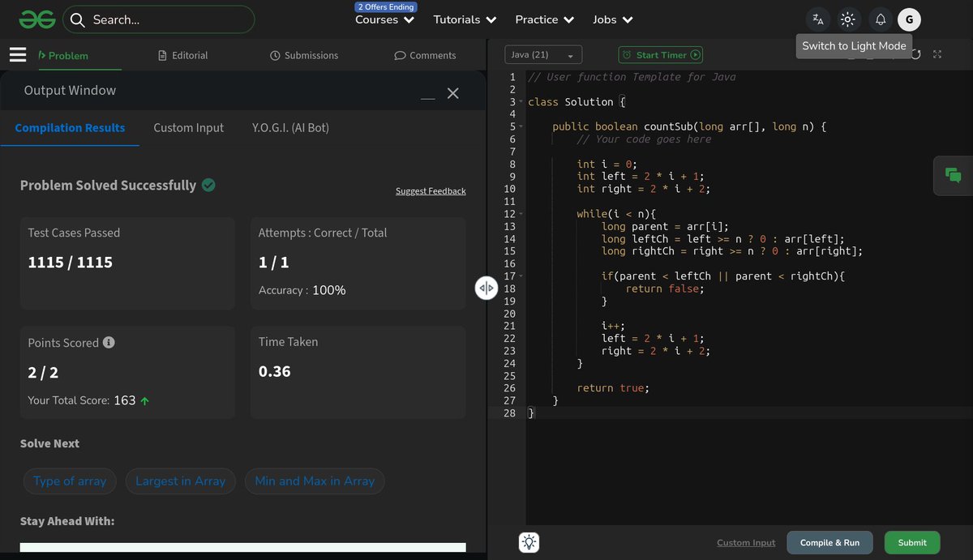Switch to the Problem tab

point(63,55)
